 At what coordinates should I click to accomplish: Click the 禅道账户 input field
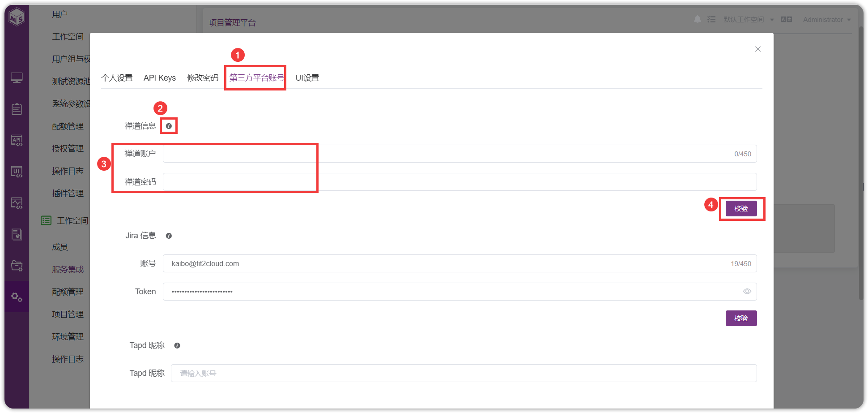tap(460, 154)
